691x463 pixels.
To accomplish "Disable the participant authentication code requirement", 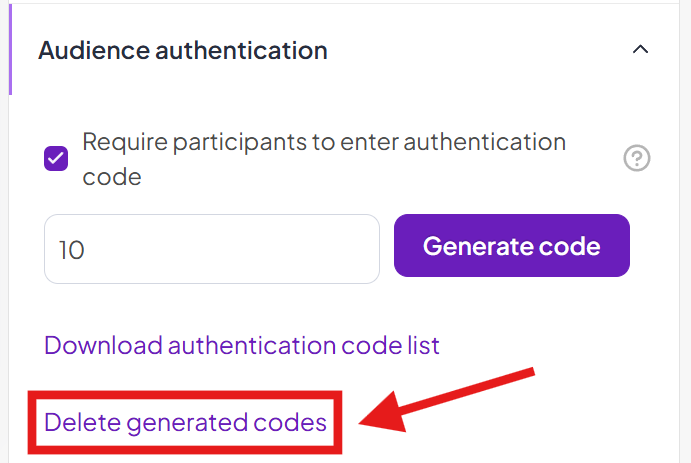I will coord(56,158).
